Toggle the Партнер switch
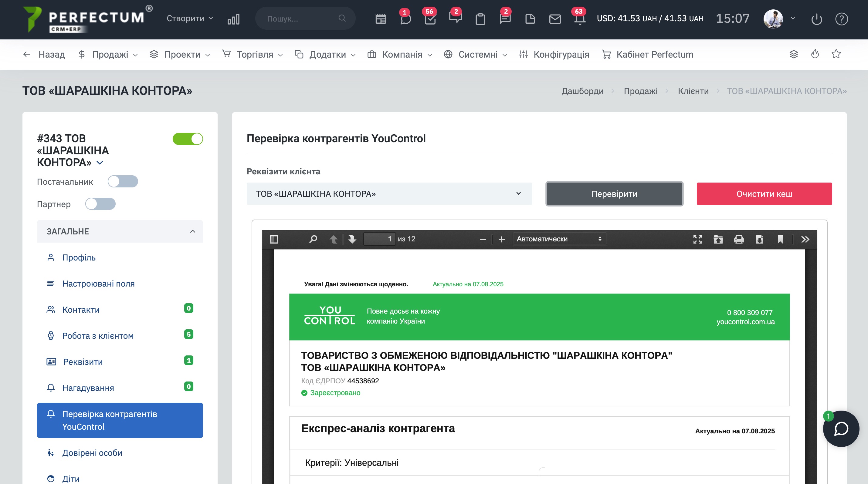Image resolution: width=868 pixels, height=484 pixels. click(100, 204)
